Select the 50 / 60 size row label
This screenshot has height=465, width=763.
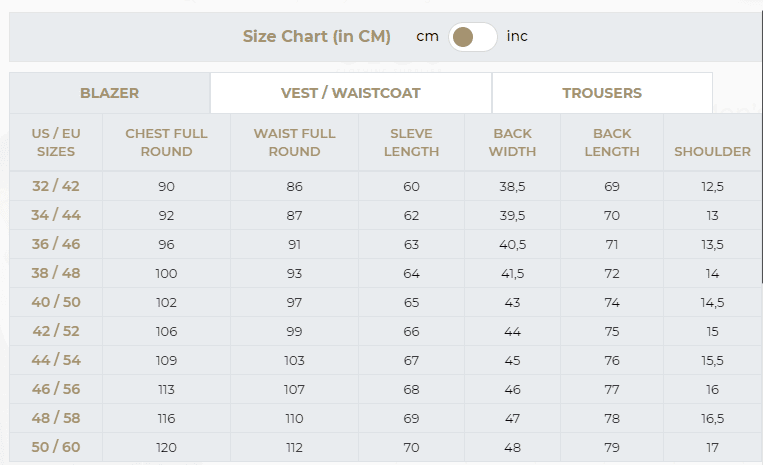click(56, 447)
